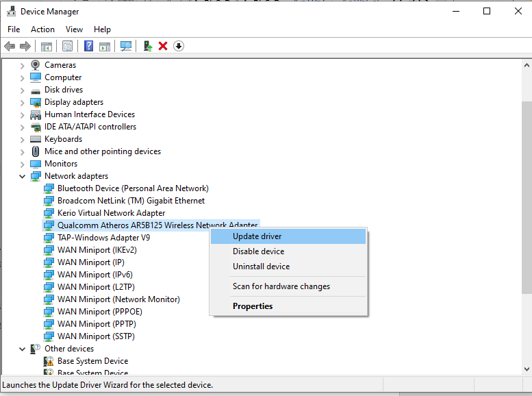Choose Properties from context menu
The width and height of the screenshot is (532, 396).
[288, 306]
